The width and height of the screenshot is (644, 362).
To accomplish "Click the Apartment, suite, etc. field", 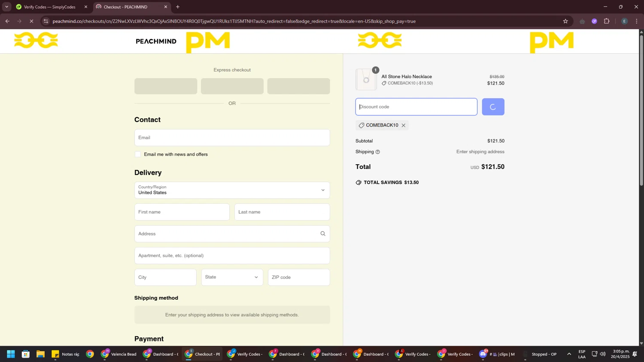I will [x=232, y=256].
